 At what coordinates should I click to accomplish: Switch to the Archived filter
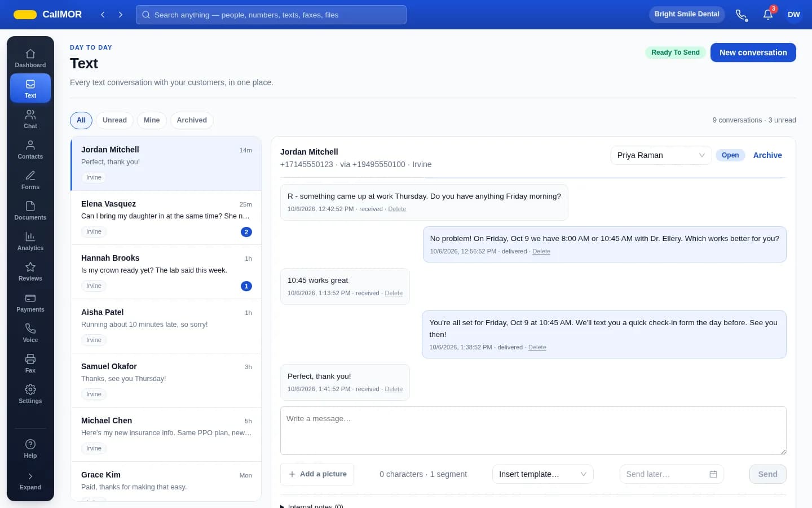(x=192, y=120)
